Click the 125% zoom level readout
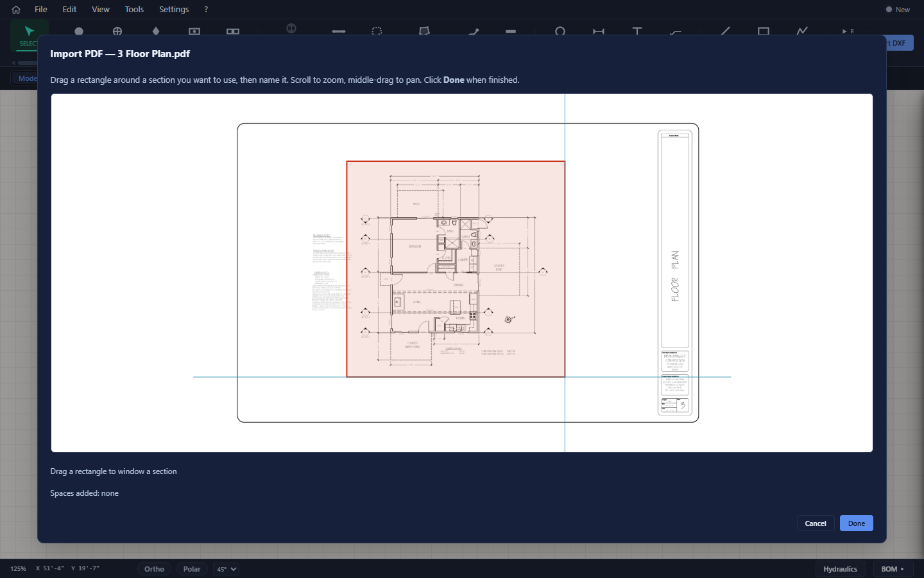 tap(18, 569)
